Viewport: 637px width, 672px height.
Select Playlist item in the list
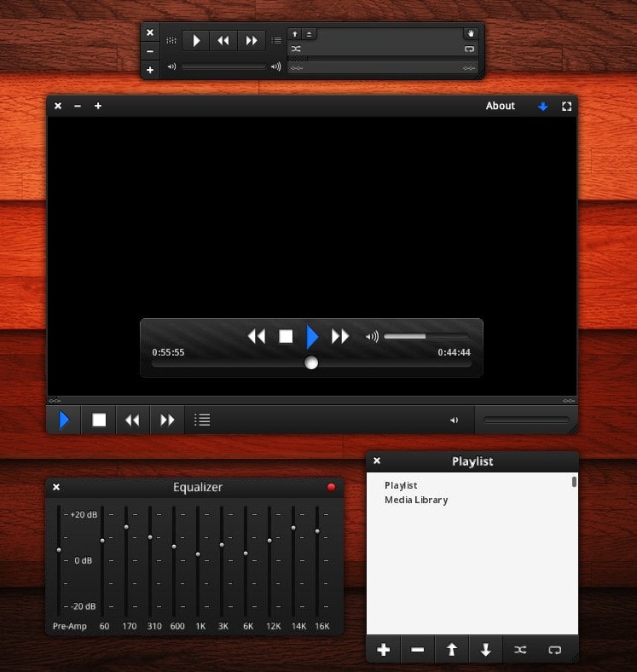[x=401, y=485]
